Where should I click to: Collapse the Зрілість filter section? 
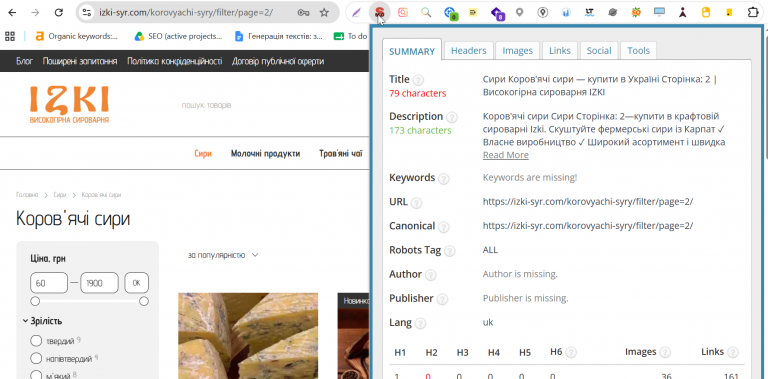click(x=43, y=321)
